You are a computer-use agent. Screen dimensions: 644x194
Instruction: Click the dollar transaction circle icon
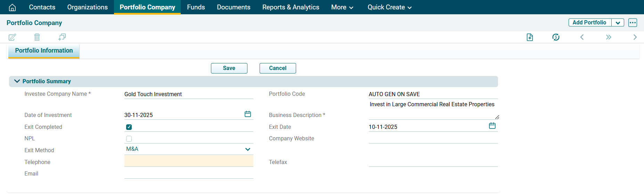pyautogui.click(x=556, y=37)
